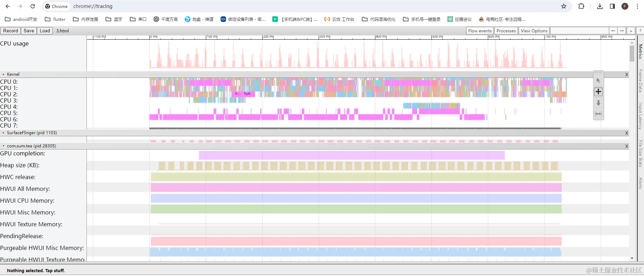Image resolution: width=644 pixels, height=276 pixels.
Task: Open the 绑定设备列表 bookmark
Action: point(243,19)
